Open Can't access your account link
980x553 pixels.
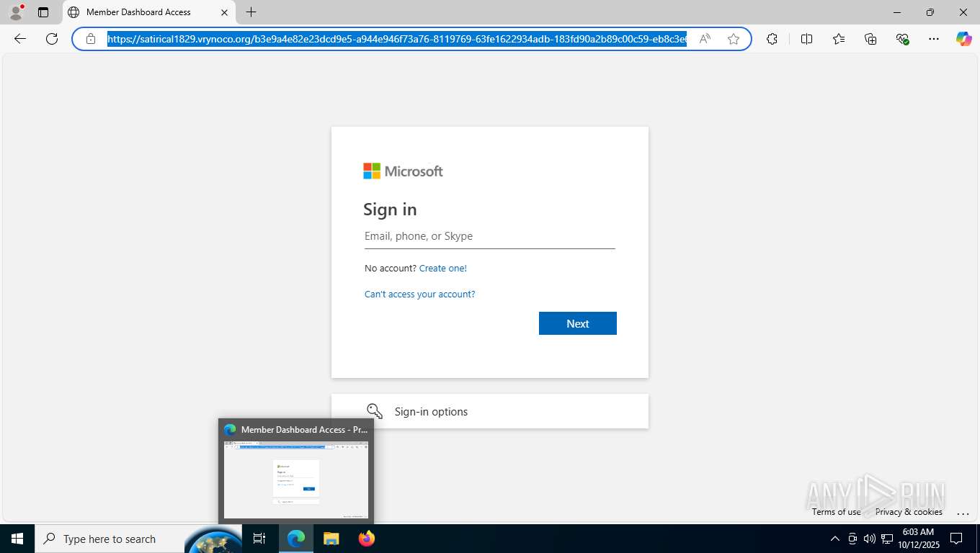(420, 294)
